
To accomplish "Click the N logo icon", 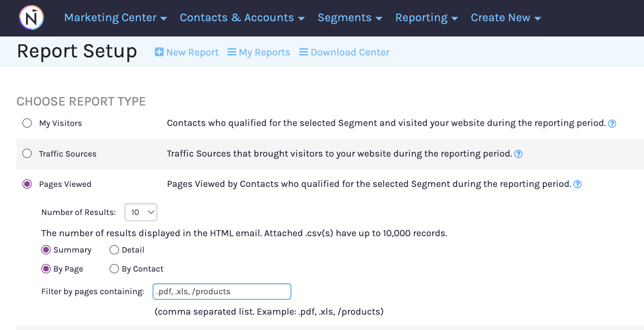I will pos(31,18).
